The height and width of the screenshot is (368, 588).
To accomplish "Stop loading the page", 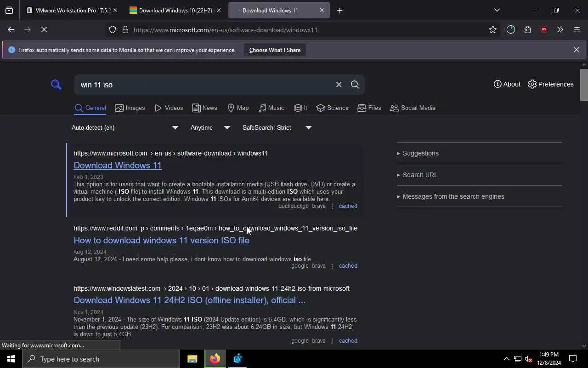I will click(44, 29).
